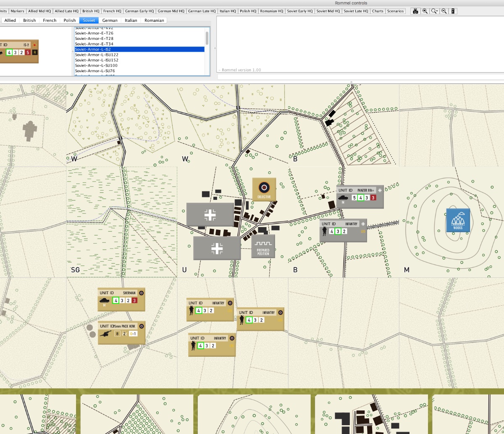
Task: Select the Sherman tank counter
Action: (x=121, y=299)
